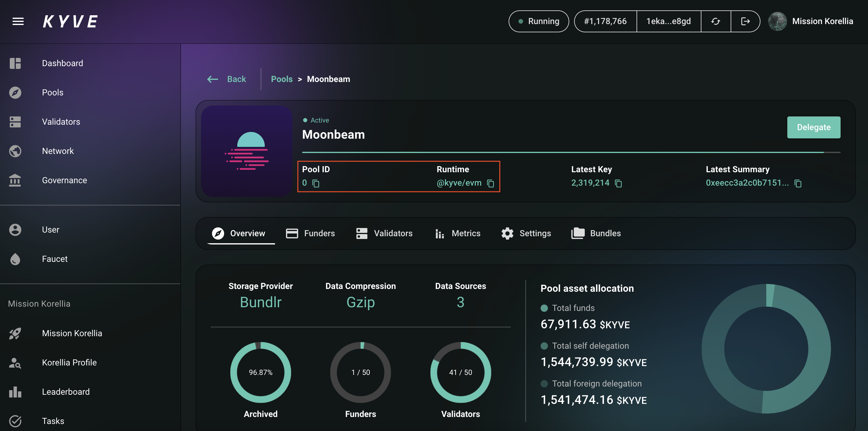Viewport: 868px width, 431px height.
Task: Click the logout icon in header
Action: click(x=745, y=21)
